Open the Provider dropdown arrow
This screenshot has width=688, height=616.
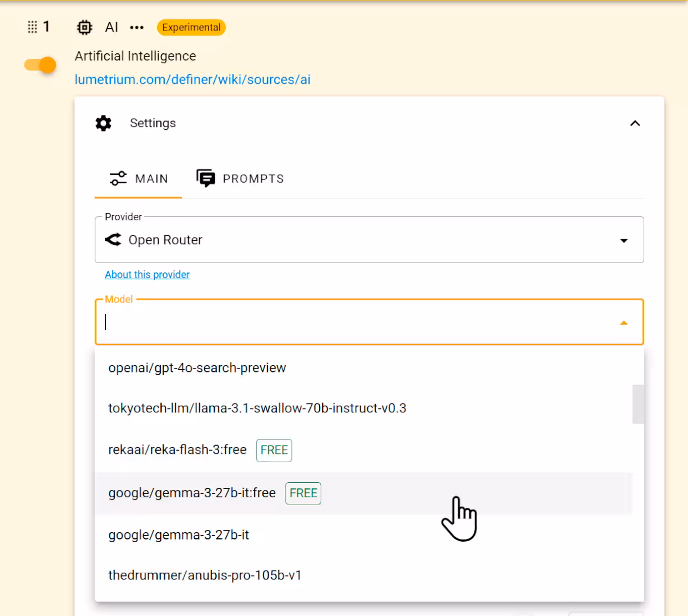pyautogui.click(x=624, y=240)
